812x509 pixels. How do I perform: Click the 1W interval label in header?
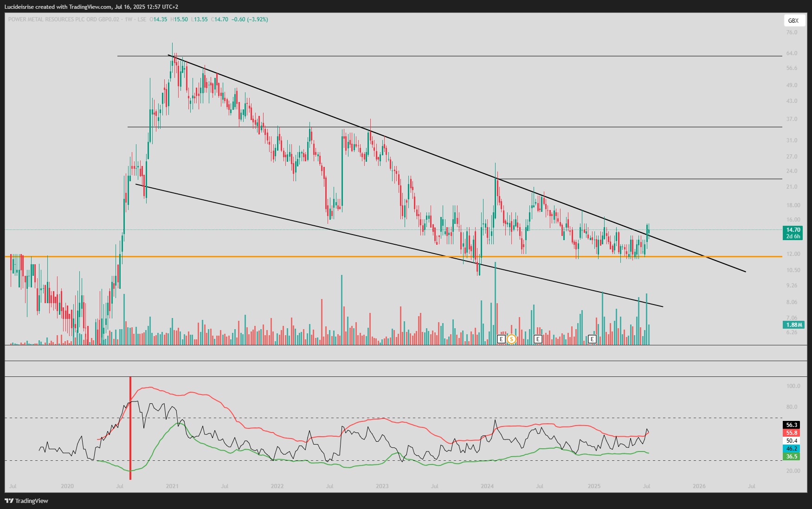tap(129, 19)
